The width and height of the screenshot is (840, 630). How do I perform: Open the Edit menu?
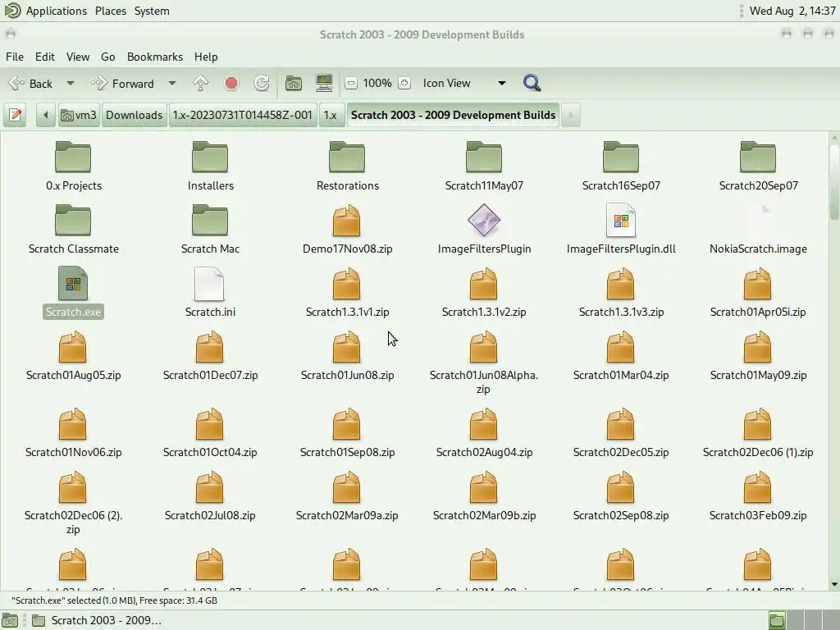45,57
